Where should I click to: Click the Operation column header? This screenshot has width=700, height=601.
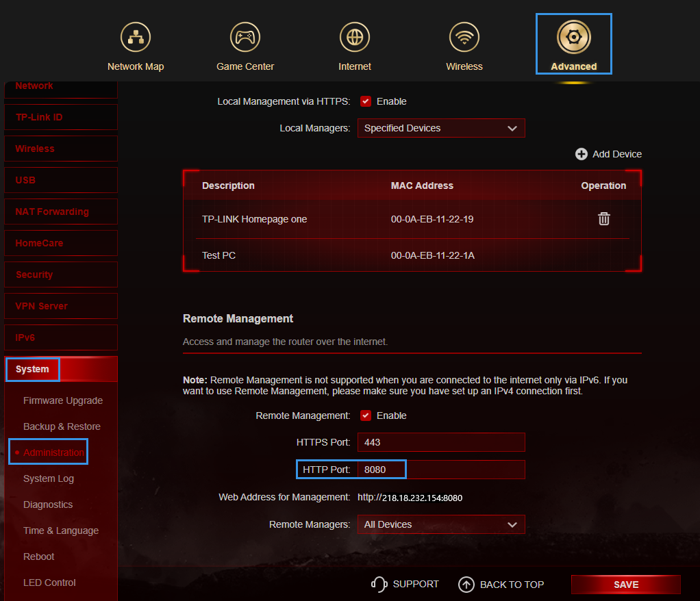603,186
